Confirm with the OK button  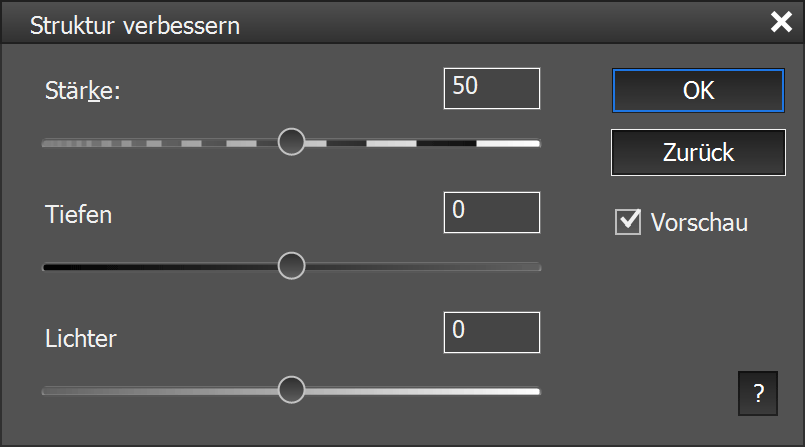tap(698, 90)
